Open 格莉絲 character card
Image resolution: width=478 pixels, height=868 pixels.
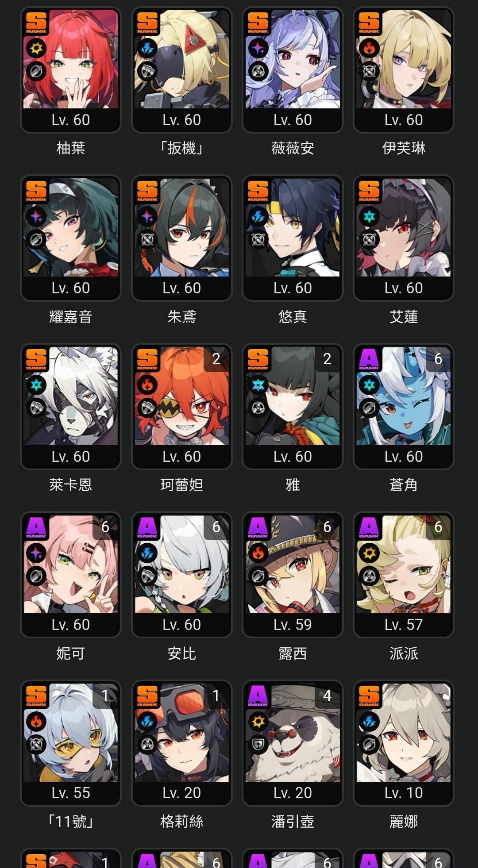182,743
